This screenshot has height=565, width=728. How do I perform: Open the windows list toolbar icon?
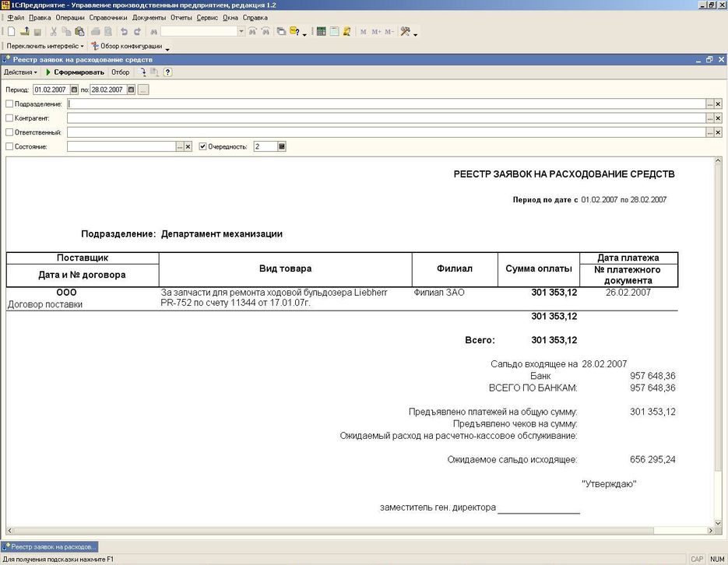[x=281, y=32]
